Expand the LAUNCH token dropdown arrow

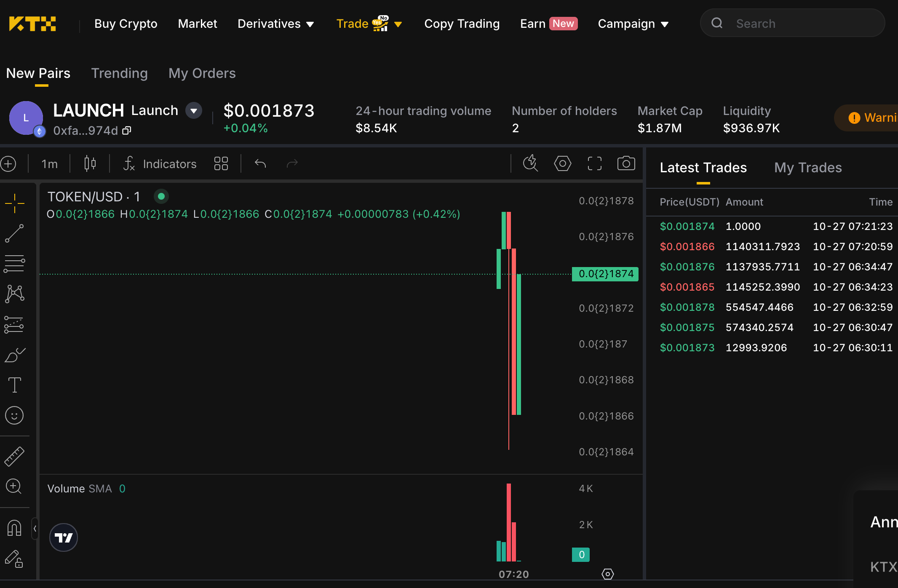coord(194,111)
